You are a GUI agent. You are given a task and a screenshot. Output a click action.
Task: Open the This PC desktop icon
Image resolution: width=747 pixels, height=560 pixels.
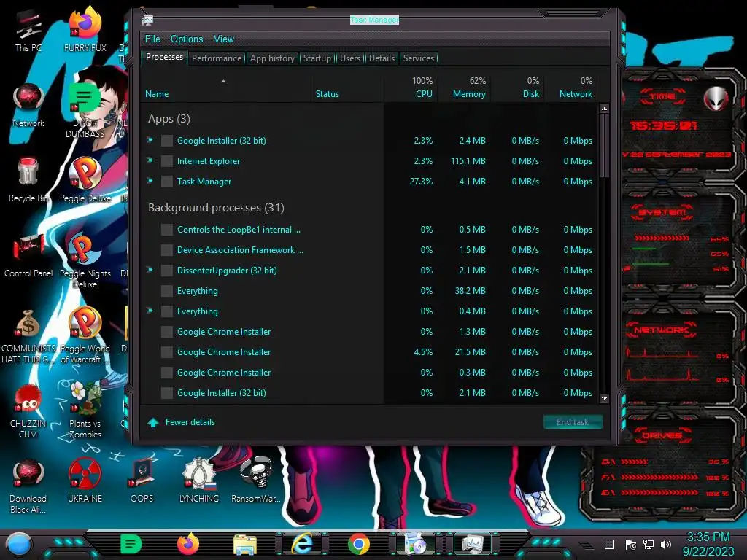28,31
